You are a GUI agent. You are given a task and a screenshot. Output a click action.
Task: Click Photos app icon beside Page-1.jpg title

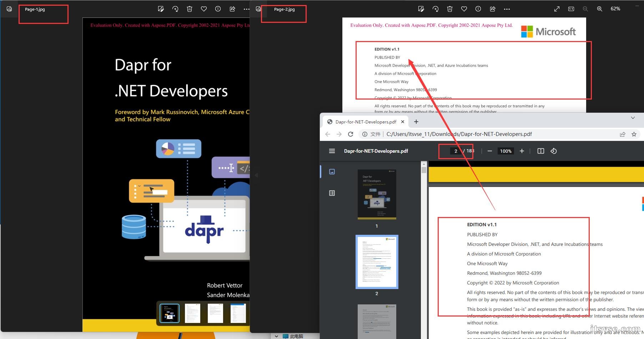[x=9, y=9]
